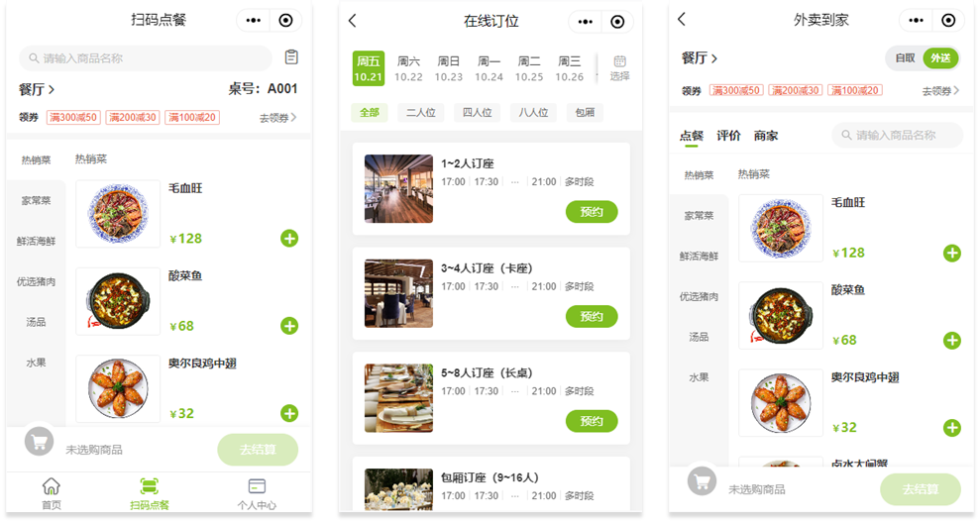The height and width of the screenshot is (523, 980).
Task: Reserve the 1~2人订座 table
Action: point(592,212)
